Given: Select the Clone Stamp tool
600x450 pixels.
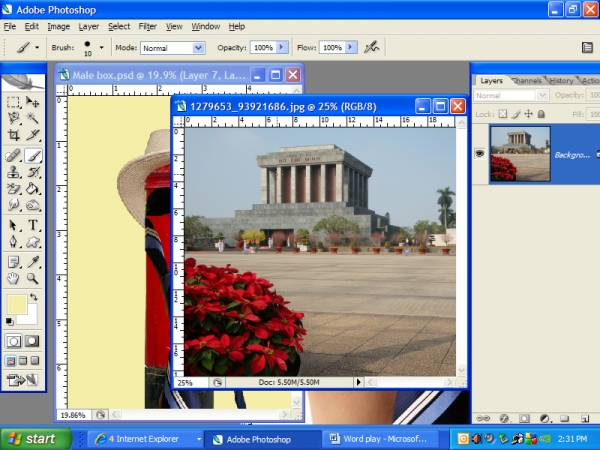Looking at the screenshot, I should [x=13, y=172].
